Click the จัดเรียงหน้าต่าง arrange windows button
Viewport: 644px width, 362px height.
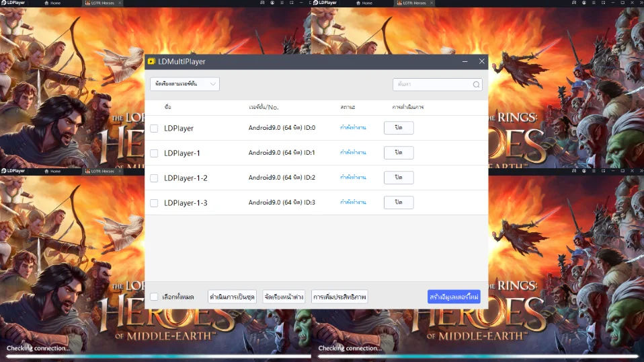[284, 297]
